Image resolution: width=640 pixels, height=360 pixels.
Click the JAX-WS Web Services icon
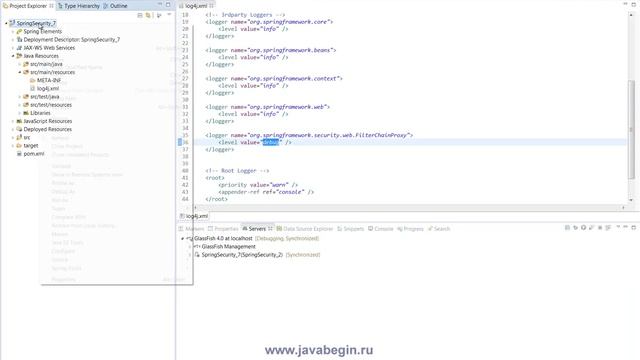coord(19,48)
